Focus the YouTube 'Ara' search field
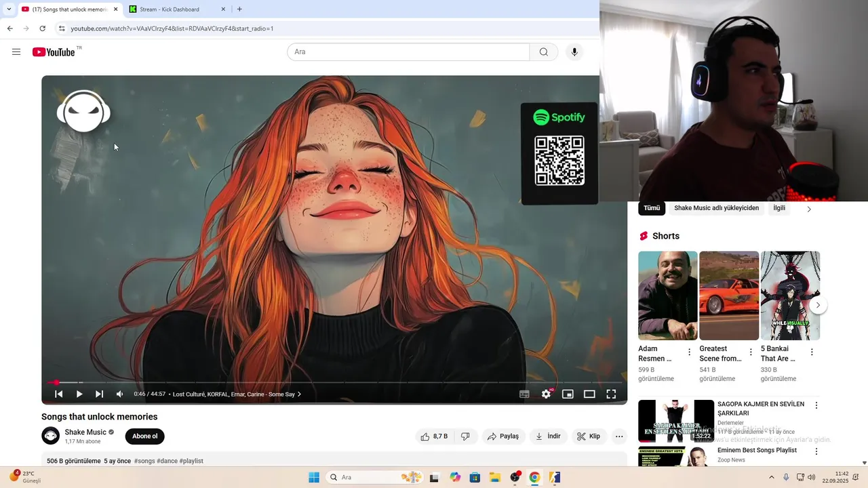 point(408,52)
